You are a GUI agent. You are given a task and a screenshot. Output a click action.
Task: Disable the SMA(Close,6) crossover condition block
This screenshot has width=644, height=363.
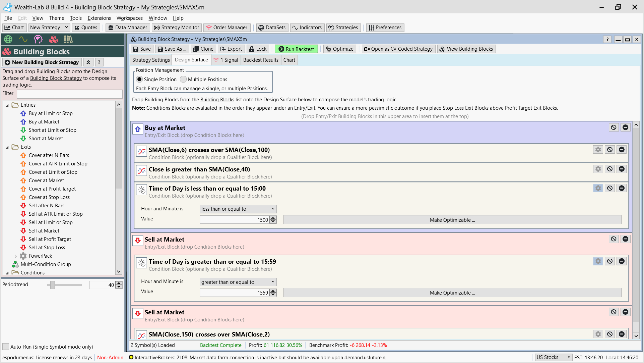click(610, 150)
